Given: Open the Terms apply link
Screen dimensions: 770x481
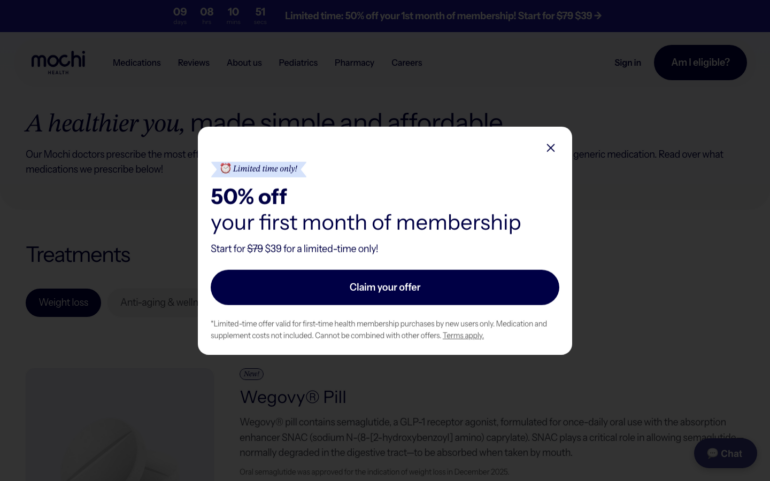Looking at the screenshot, I should [463, 336].
